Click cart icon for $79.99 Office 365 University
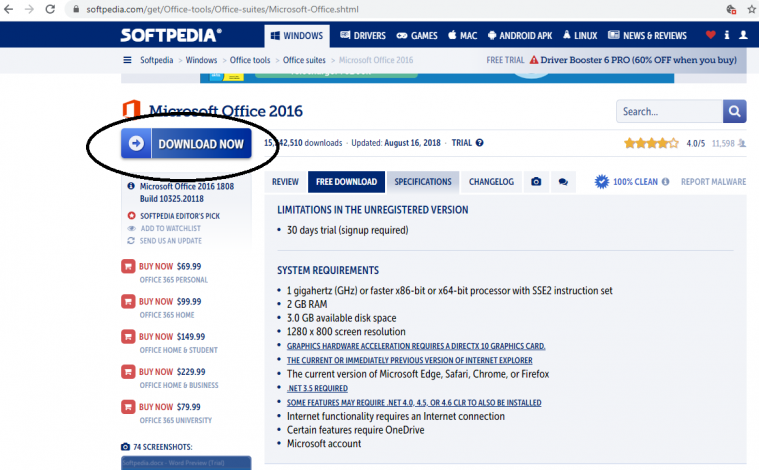 128,407
